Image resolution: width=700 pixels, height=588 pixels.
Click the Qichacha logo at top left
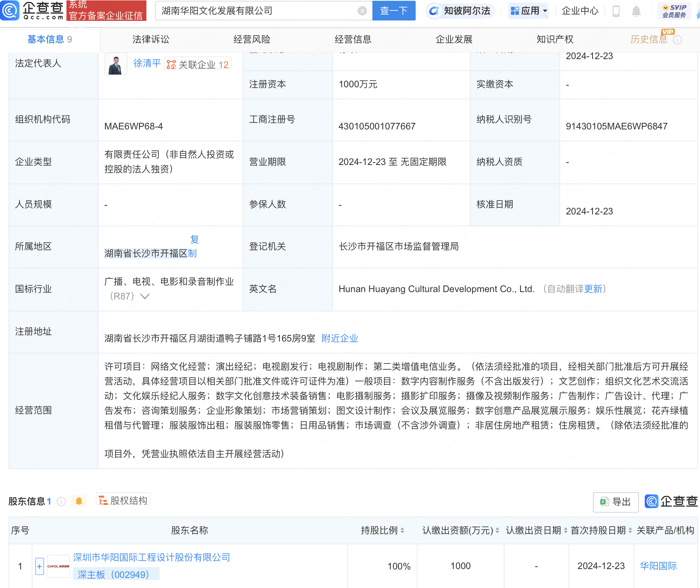click(x=32, y=10)
